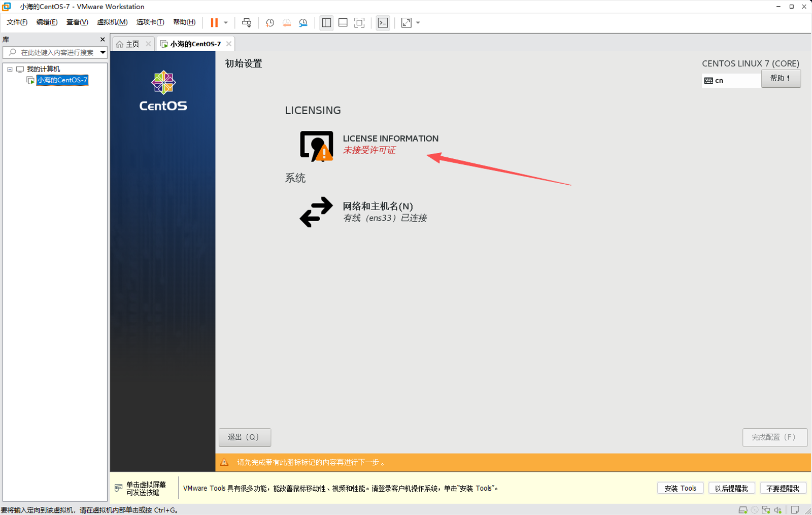Open the 选项卡(T) menu
Screen dimensions: 812x515
150,22
